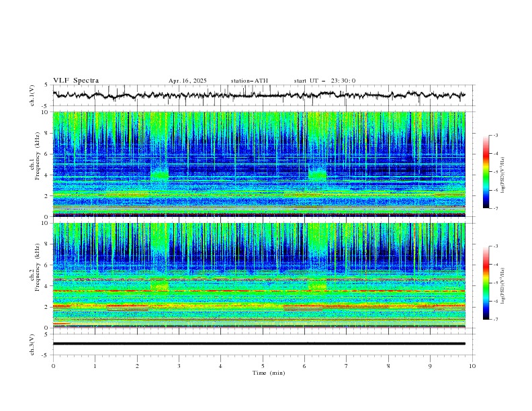Image resolution: width=532 pixels, height=411 pixels.
Task: Click time-axis tick label "7"
Action: (347, 366)
